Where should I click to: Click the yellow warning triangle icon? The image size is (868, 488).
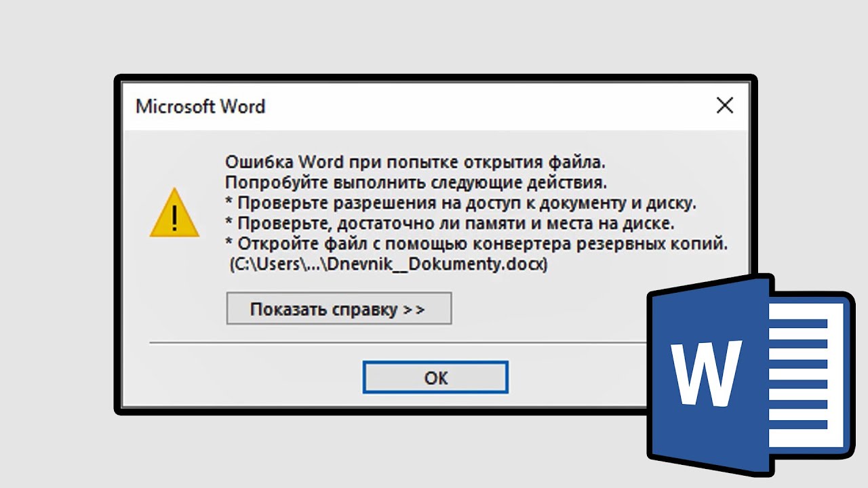174,213
